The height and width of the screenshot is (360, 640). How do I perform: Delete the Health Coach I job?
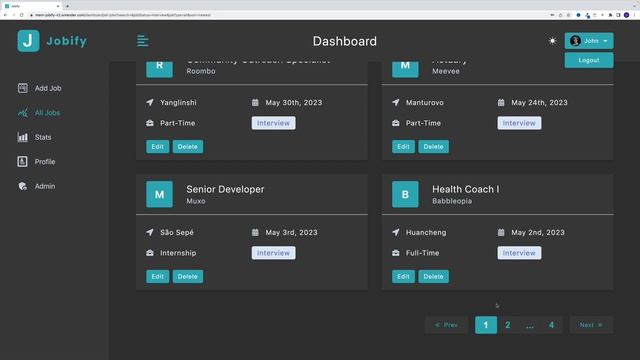click(x=433, y=276)
